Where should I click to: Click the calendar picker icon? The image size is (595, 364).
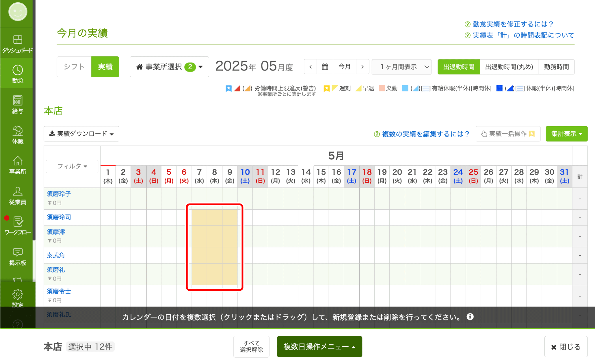(325, 67)
